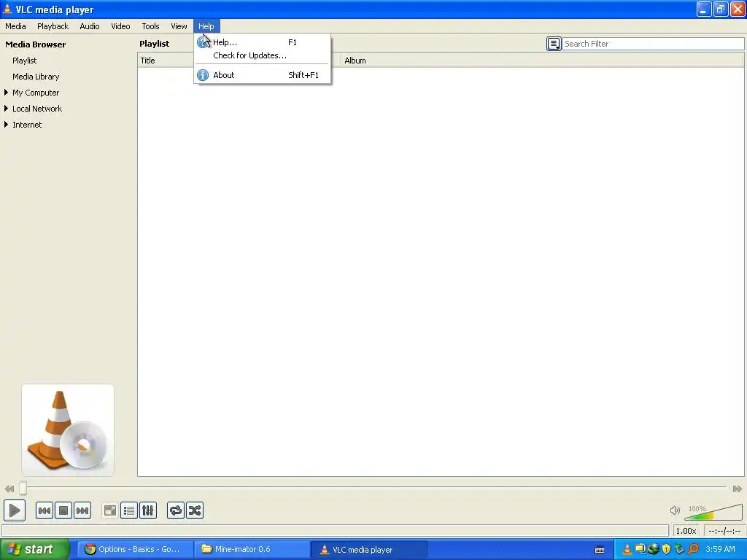Open the Video menu
This screenshot has width=747, height=560.
[x=120, y=26]
